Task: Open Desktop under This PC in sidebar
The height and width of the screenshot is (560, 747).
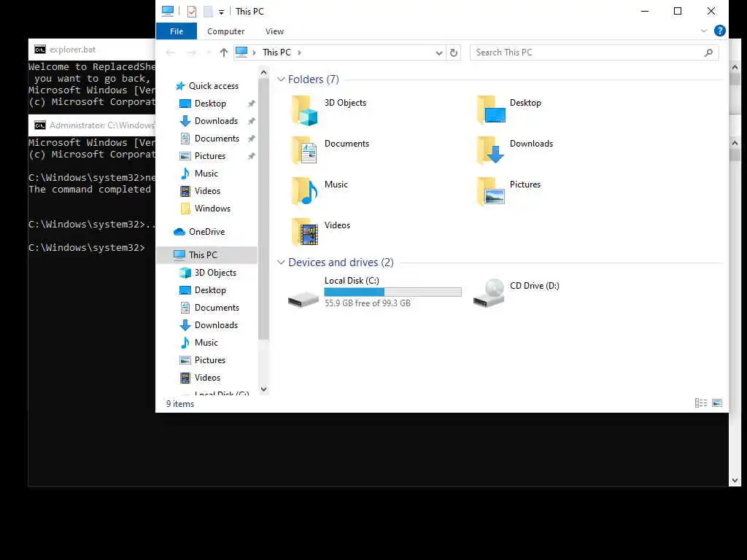Action: point(209,290)
